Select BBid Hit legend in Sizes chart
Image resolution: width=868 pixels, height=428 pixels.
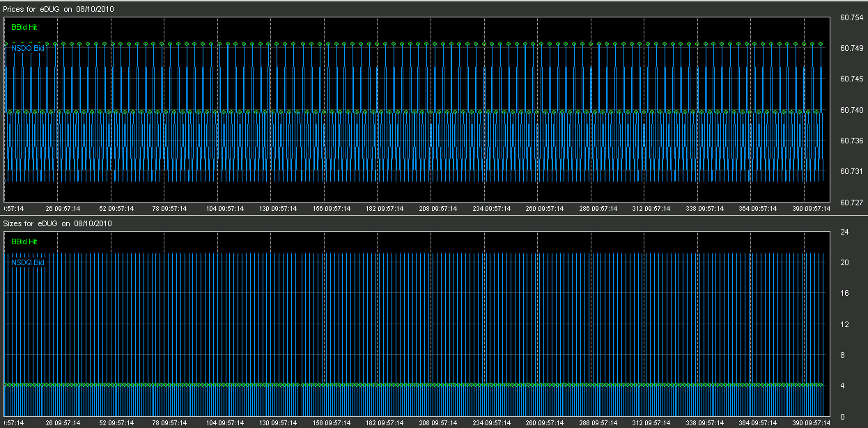pos(24,241)
